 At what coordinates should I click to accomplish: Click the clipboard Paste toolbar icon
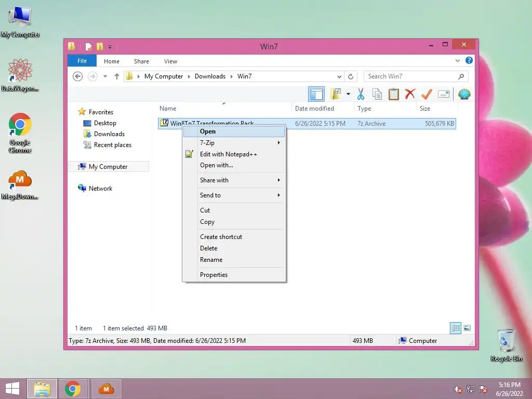(x=394, y=94)
